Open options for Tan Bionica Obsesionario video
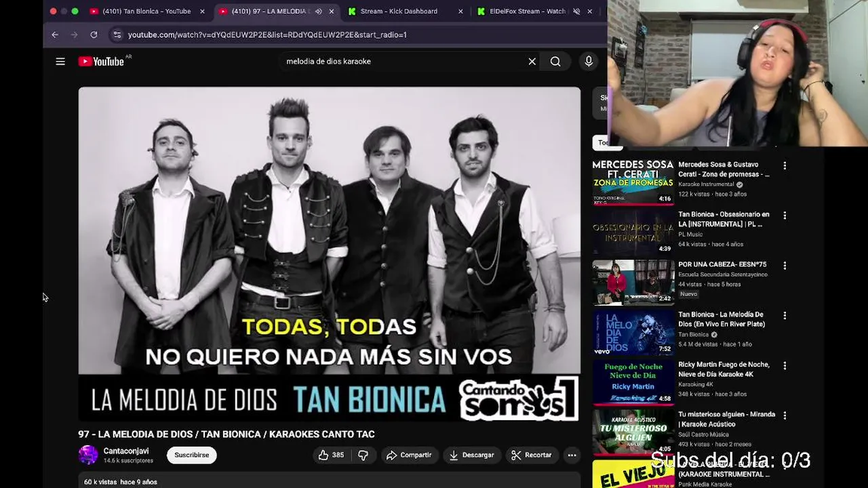Image resolution: width=868 pixels, height=488 pixels. click(x=785, y=216)
